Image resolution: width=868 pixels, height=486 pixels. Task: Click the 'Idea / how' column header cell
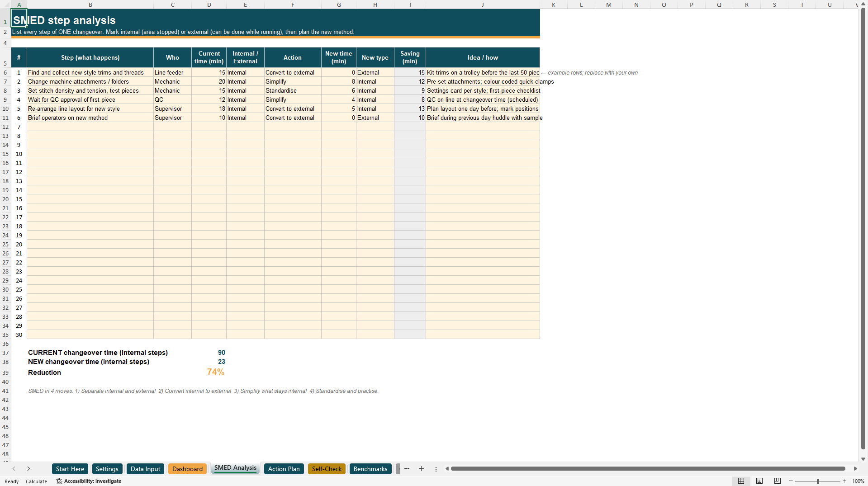pos(483,57)
